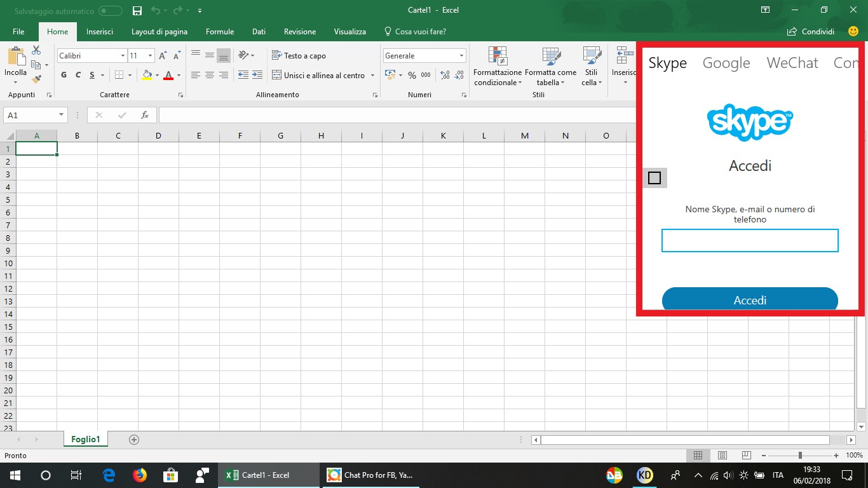This screenshot has width=868, height=488.
Task: Align text to bottom of cell
Action: (224, 55)
